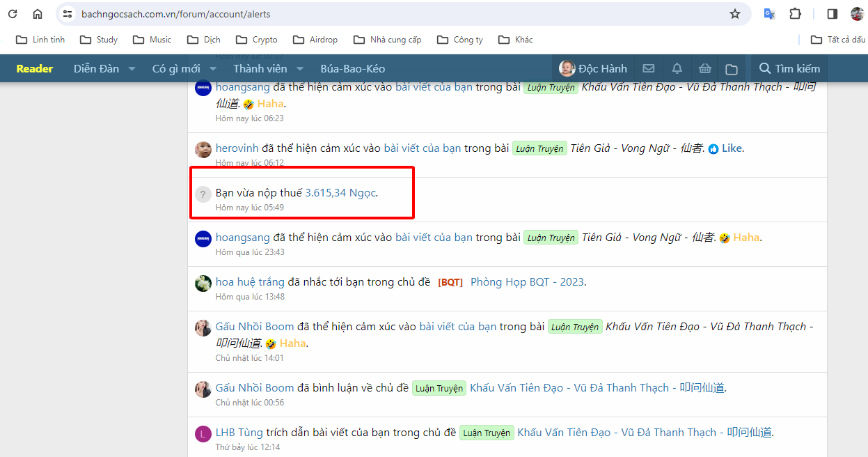Go to the browser home icon

click(38, 14)
